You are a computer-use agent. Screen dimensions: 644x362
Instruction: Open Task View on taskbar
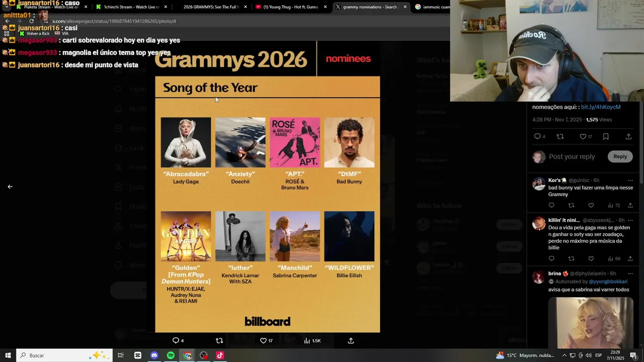click(x=121, y=355)
